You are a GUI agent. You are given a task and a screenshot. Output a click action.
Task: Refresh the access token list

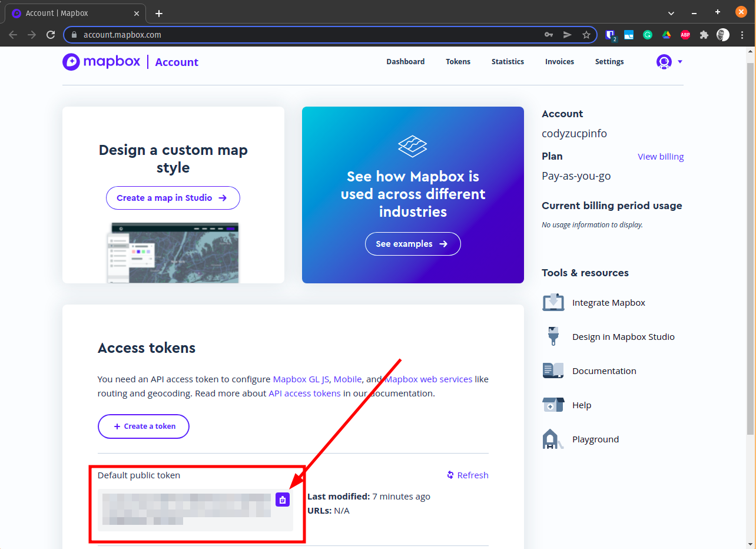(x=467, y=475)
